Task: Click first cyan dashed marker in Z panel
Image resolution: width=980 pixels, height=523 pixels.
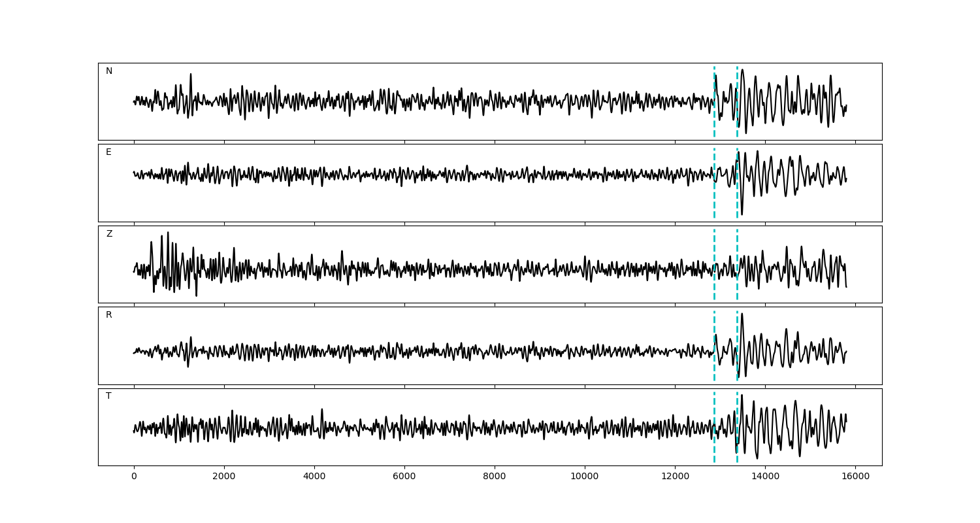Action: coord(714,264)
